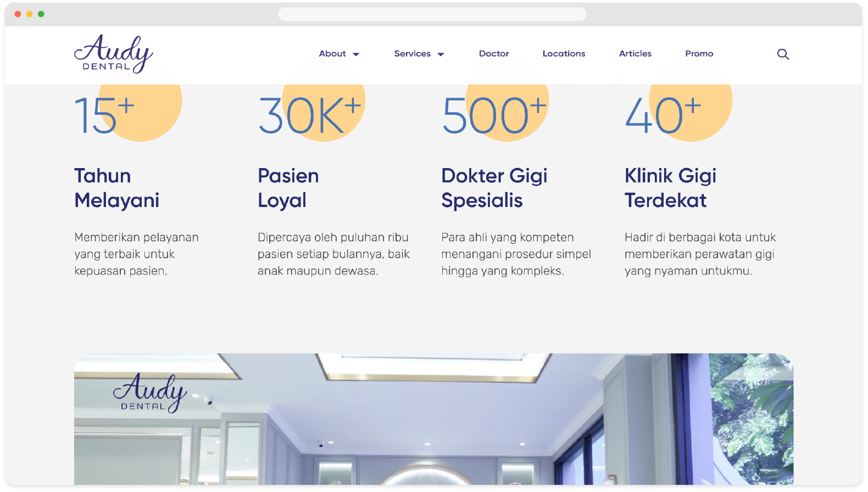Go to the Doctor page
Viewport: 868px width, 492px height.
tap(494, 54)
